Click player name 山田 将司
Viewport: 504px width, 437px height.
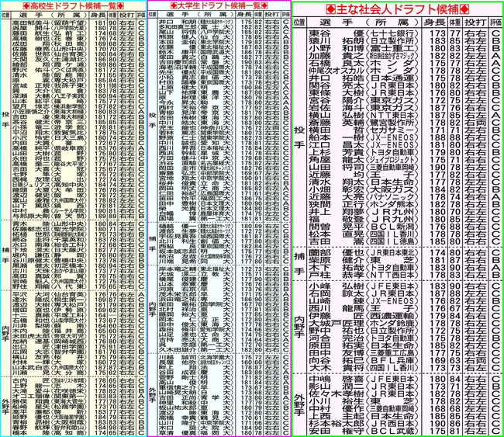tap(337, 168)
